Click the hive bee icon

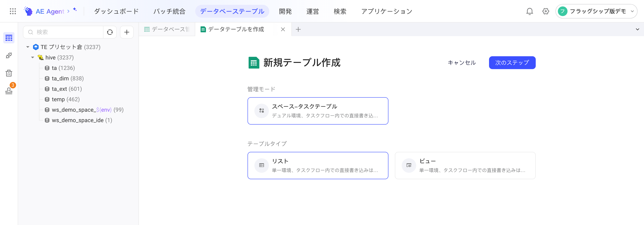click(x=40, y=57)
